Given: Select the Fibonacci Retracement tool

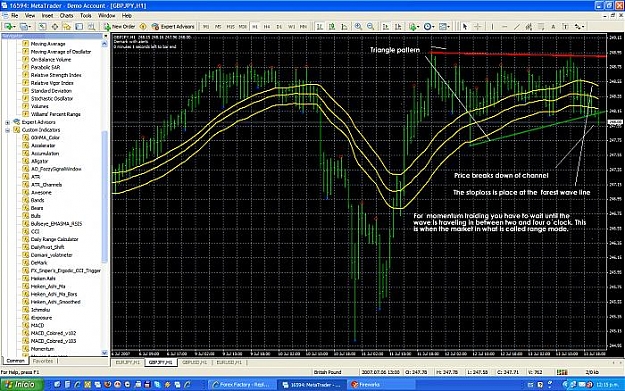Looking at the screenshot, I should [541, 27].
